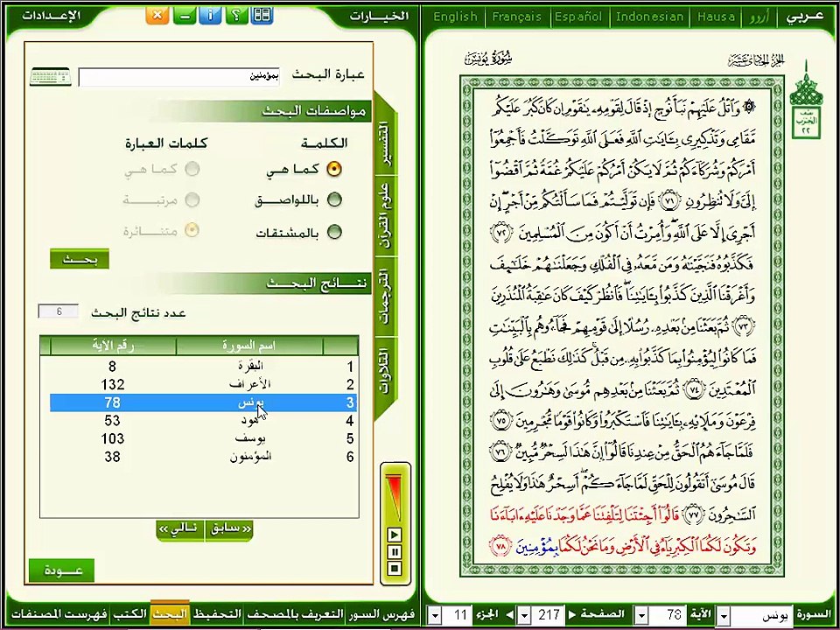This screenshot has width=840, height=630.
Task: Select result row 6 المؤمنون verse 38
Action: pyautogui.click(x=203, y=457)
